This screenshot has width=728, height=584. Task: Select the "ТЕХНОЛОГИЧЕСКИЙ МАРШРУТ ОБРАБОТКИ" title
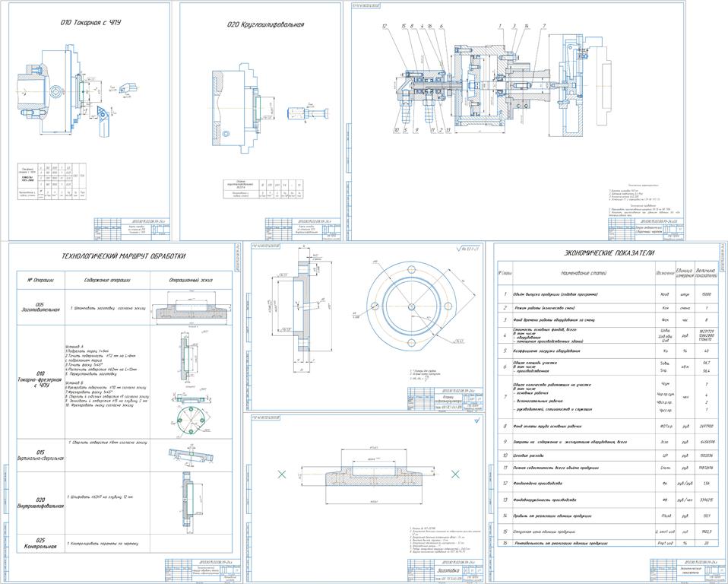(x=123, y=256)
